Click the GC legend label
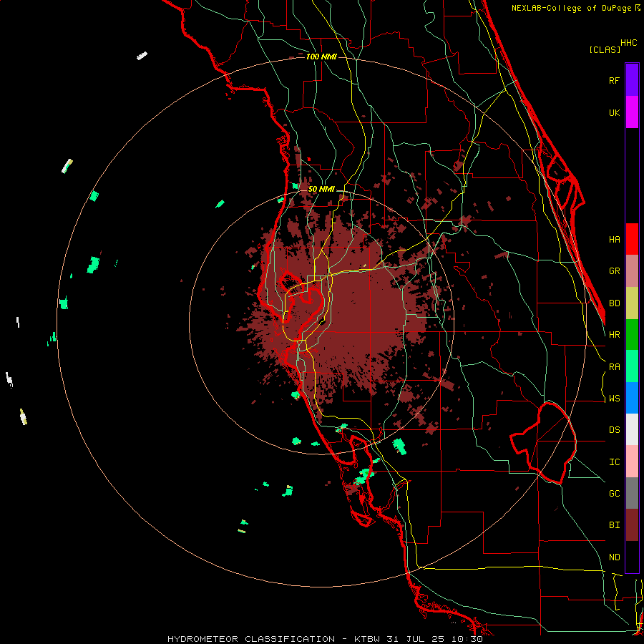The height and width of the screenshot is (644, 644). pos(614,494)
